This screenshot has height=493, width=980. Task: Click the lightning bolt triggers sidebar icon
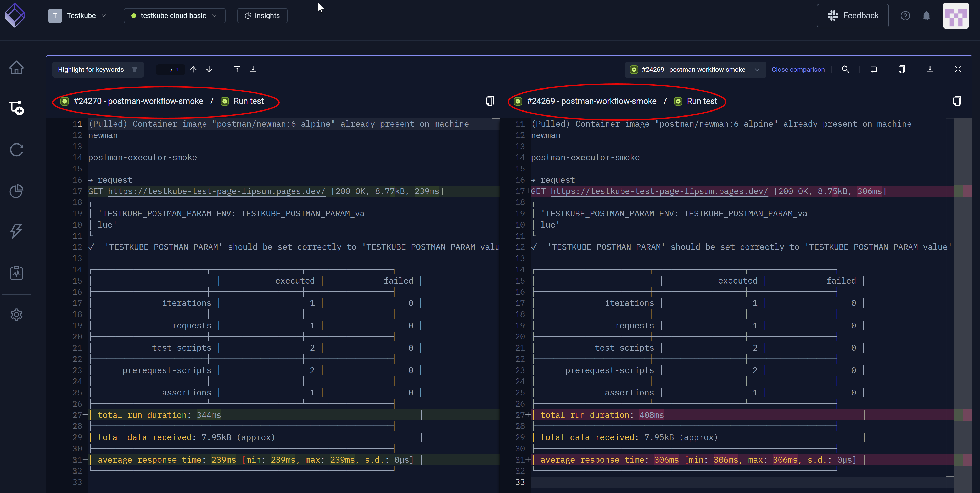coord(16,231)
